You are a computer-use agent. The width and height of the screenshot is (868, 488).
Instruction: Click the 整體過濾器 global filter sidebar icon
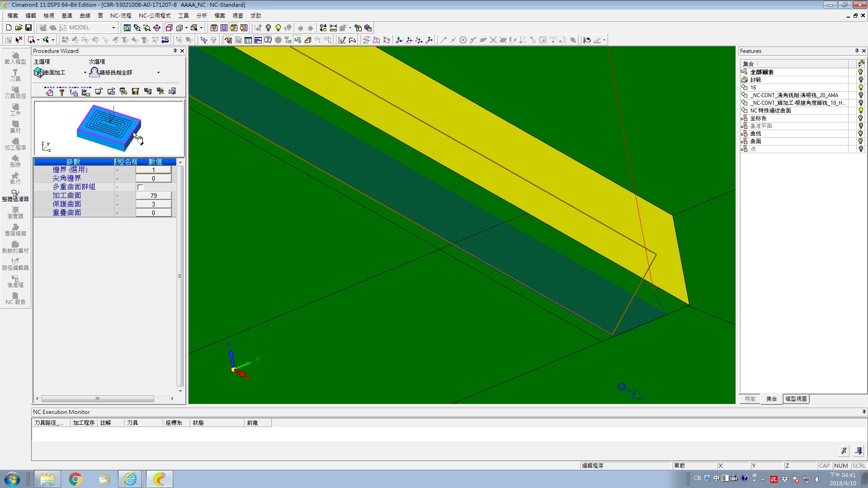15,195
